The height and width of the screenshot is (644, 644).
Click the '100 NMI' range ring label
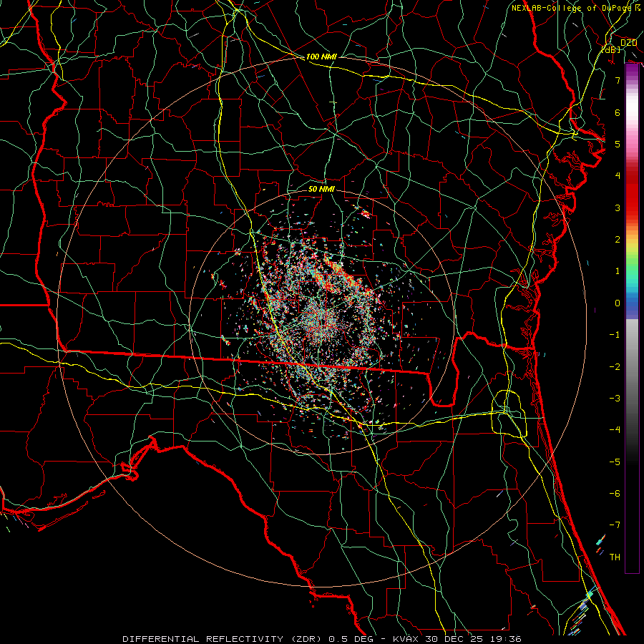click(321, 57)
